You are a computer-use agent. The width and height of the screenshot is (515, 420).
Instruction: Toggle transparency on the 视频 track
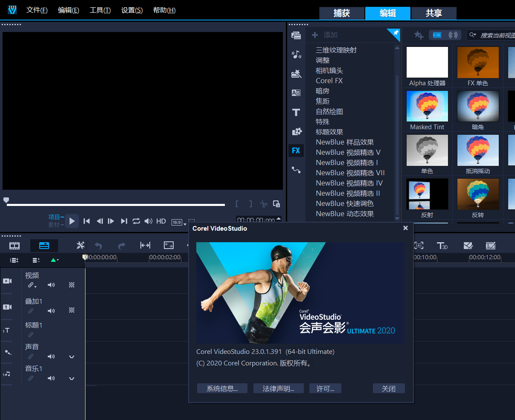[72, 285]
